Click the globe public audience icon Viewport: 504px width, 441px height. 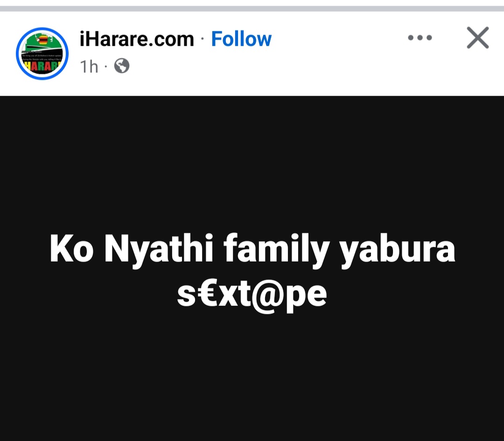point(122,66)
